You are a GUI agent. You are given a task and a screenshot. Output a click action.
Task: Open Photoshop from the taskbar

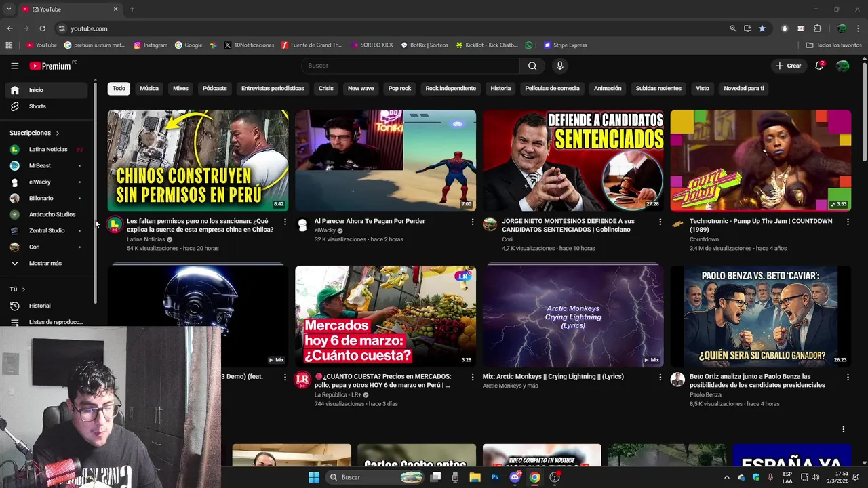tap(495, 477)
